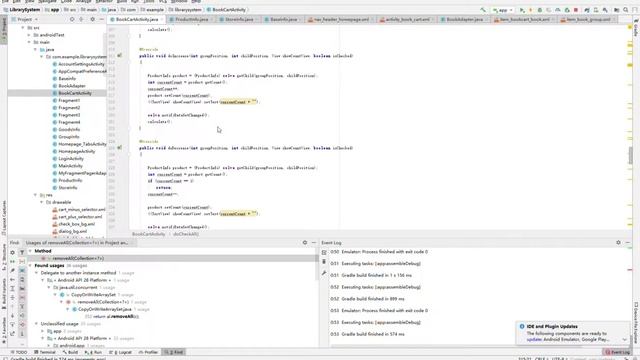Screen dimensions: 640x360
Task: Select BookCartActivity in project tree
Action: 75,93
